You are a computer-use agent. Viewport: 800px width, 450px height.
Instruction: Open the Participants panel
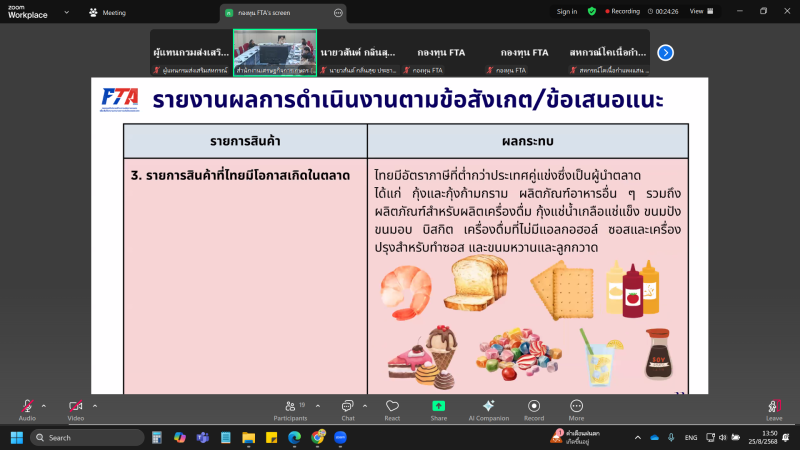[290, 408]
